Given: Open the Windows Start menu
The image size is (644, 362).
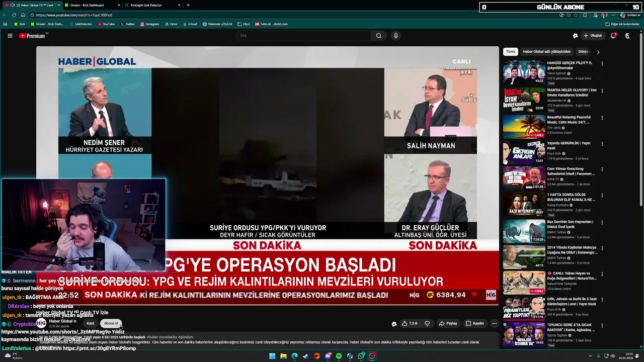Looking at the screenshot, I should (272, 356).
